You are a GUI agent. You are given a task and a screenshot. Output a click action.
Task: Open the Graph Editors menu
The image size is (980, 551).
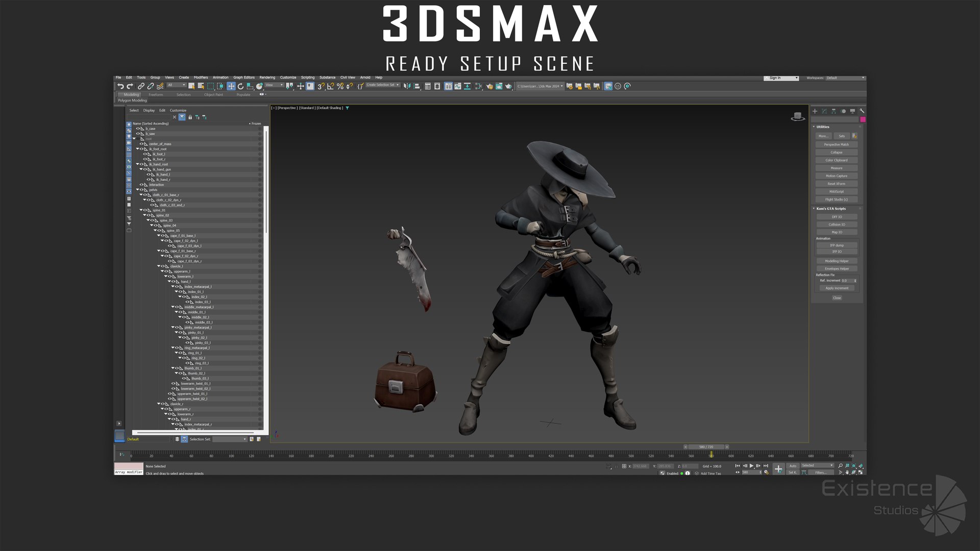click(244, 78)
